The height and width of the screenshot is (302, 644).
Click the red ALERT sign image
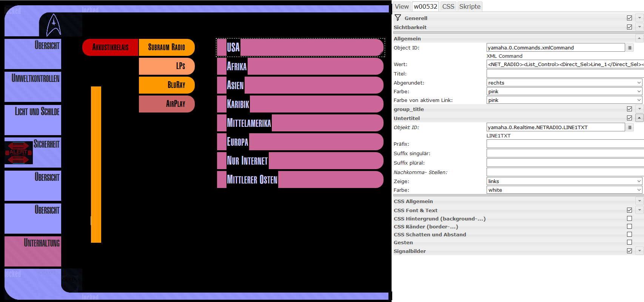pos(18,153)
